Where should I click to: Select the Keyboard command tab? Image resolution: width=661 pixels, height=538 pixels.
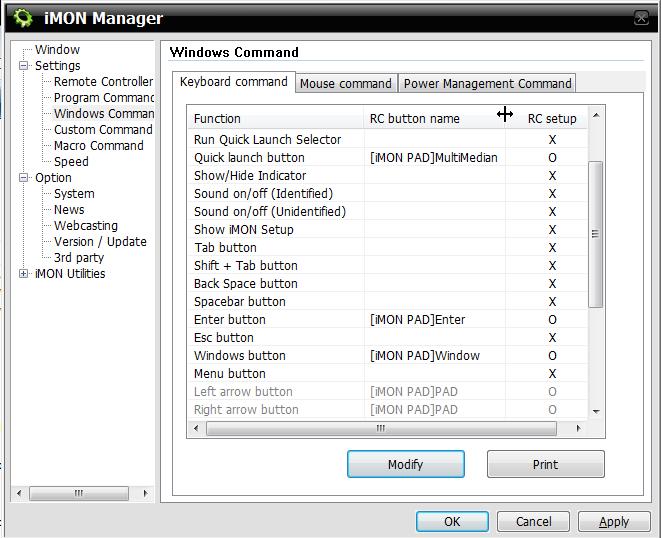(x=233, y=82)
